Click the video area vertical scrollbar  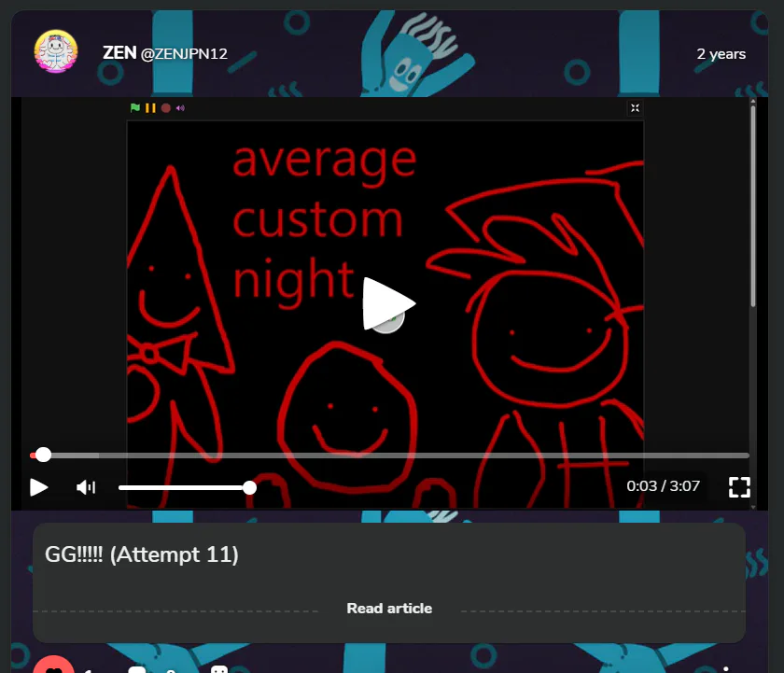[x=753, y=205]
